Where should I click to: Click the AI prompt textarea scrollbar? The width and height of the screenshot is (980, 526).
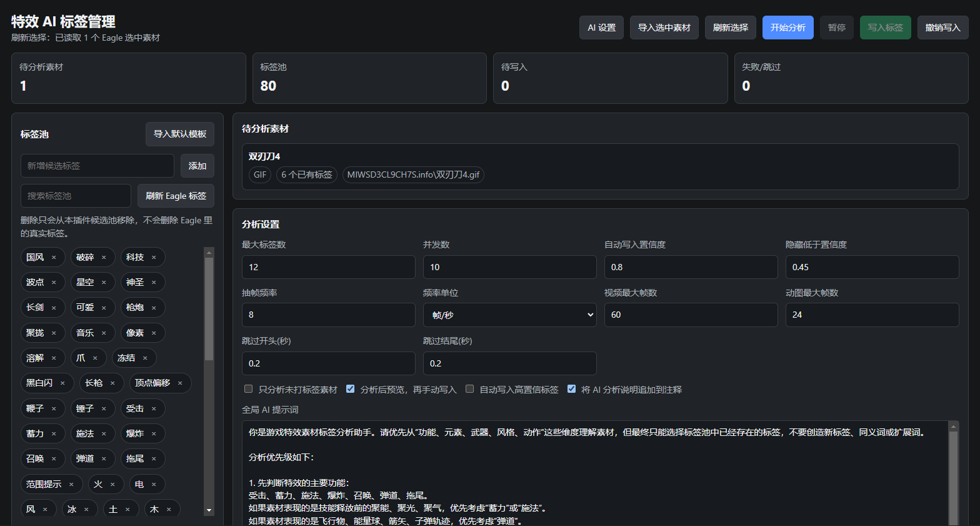click(953, 478)
